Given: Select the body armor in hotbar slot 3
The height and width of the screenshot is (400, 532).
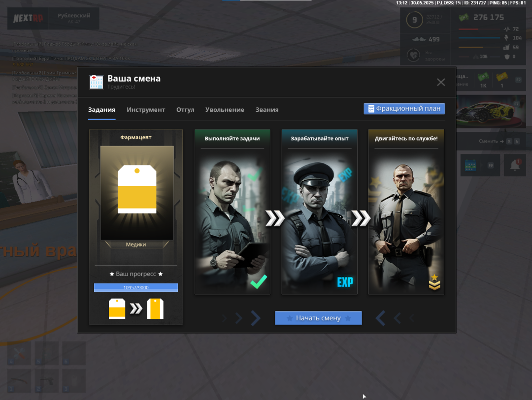Looking at the screenshot, I should tap(74, 380).
